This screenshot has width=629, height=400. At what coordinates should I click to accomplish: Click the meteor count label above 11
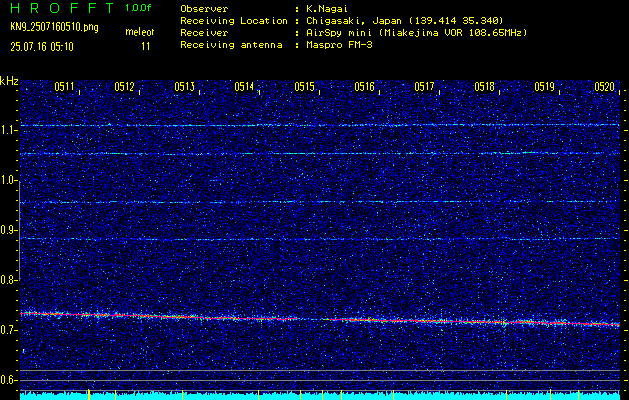[140, 32]
